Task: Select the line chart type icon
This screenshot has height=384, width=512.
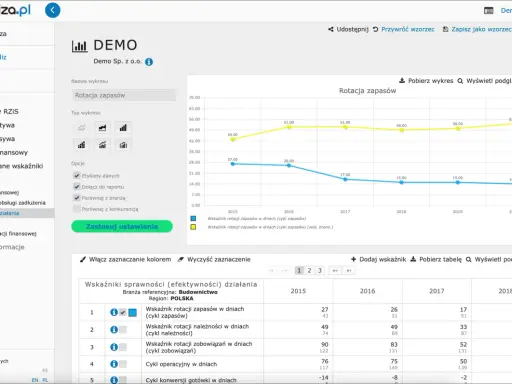Action: coord(82,128)
